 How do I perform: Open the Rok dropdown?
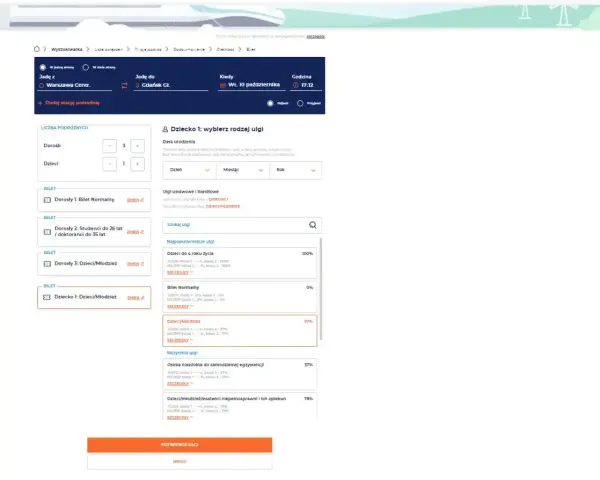tap(295, 170)
